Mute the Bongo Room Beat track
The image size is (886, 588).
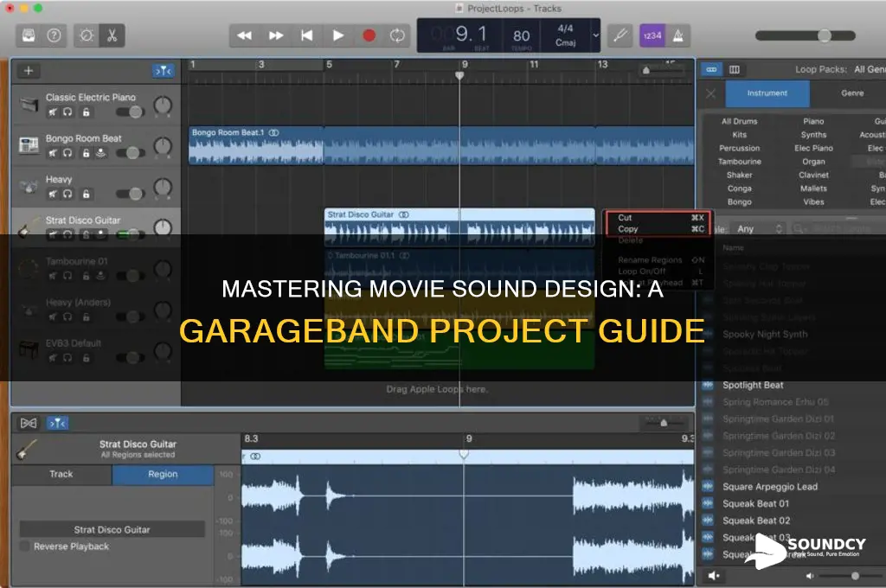pyautogui.click(x=53, y=153)
